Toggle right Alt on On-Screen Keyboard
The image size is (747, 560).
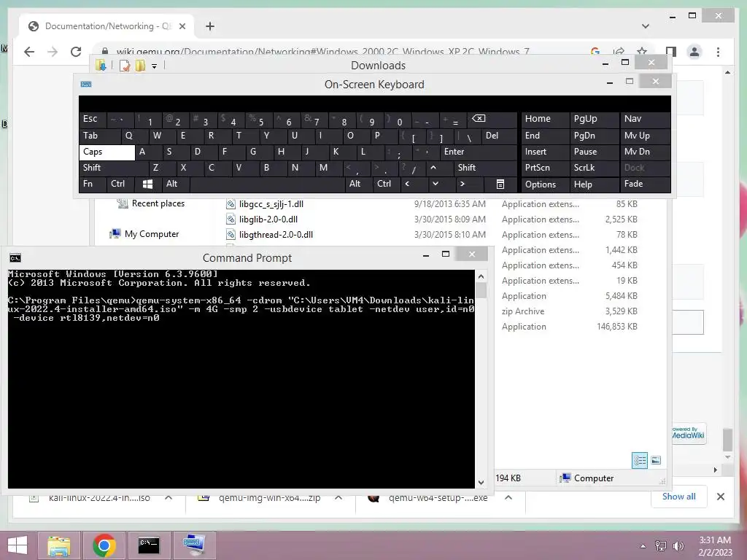358,184
